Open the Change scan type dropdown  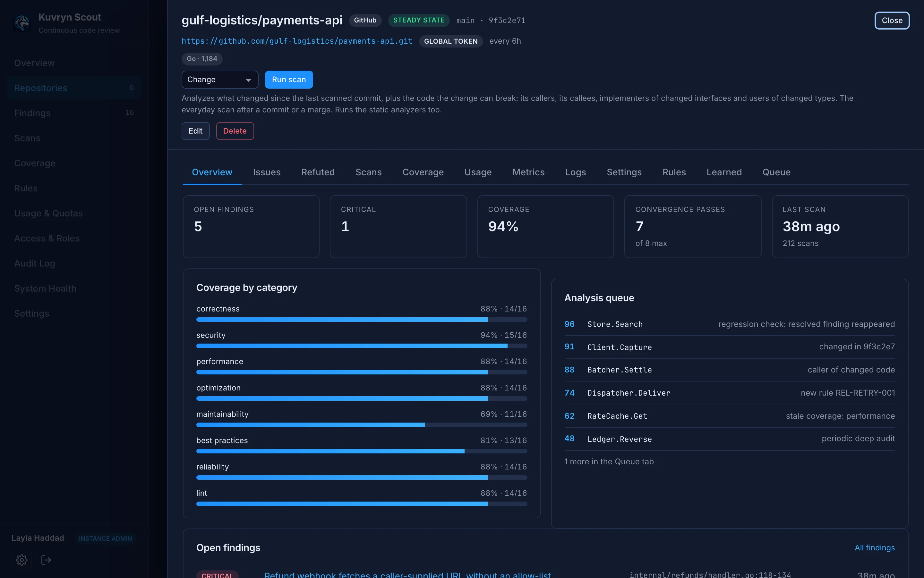[x=220, y=80]
